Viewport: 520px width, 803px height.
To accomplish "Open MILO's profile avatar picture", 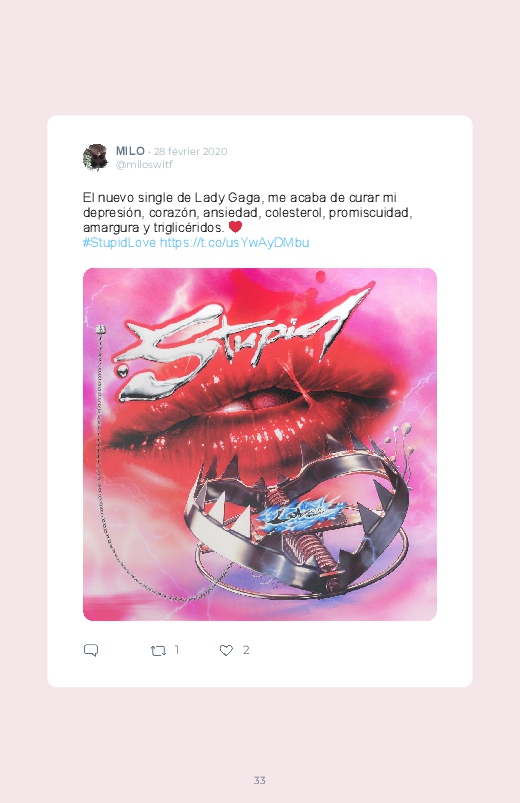I will point(95,157).
